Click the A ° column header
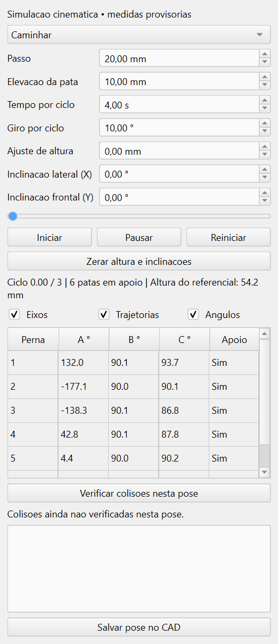The image size is (278, 644). (x=84, y=339)
